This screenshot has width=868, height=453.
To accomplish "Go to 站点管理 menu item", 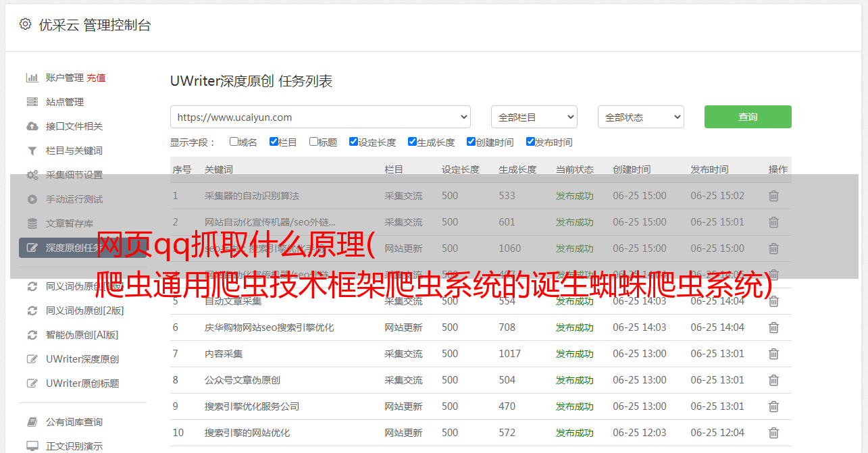I will [65, 102].
